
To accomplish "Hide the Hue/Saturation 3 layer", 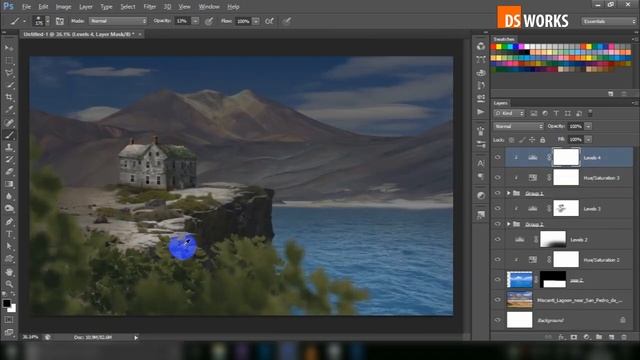I will tap(498, 178).
